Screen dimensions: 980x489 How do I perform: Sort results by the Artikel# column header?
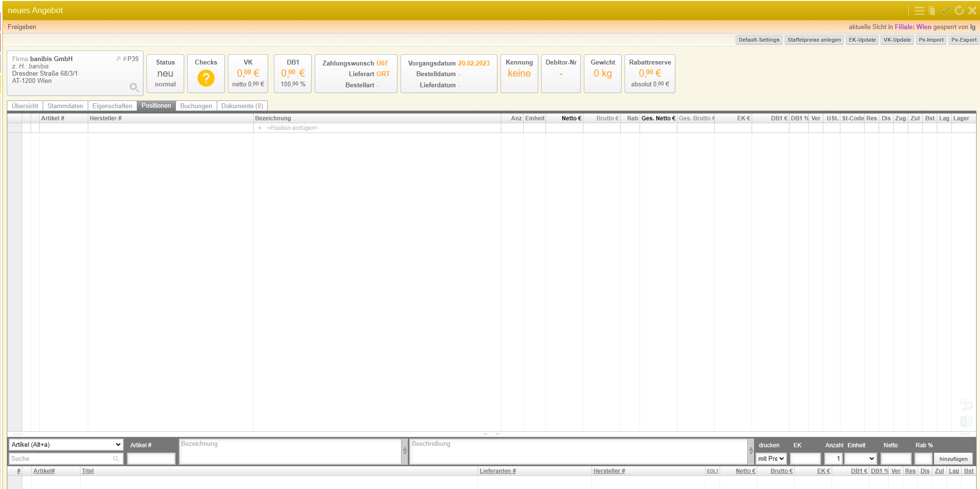point(44,471)
